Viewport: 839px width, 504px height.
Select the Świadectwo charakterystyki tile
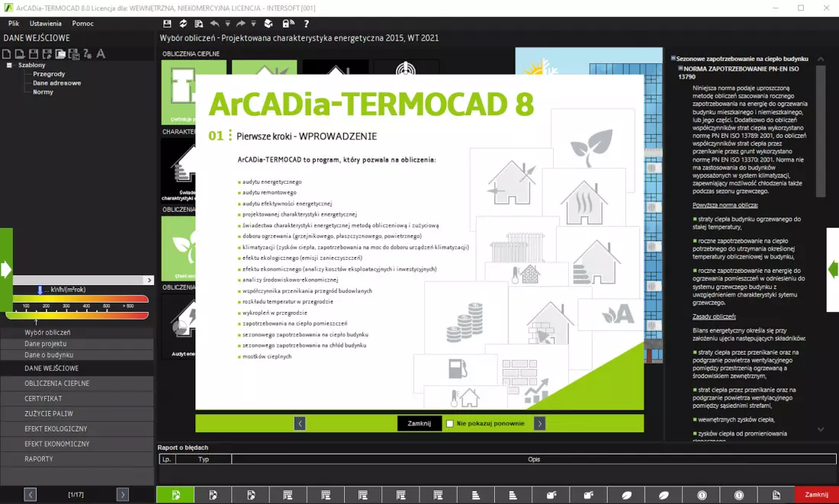coord(178,170)
